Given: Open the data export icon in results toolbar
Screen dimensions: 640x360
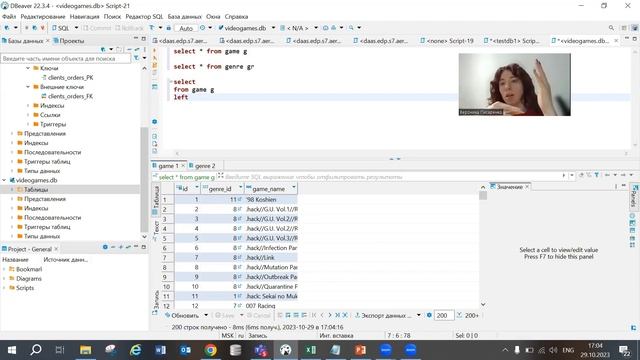Looking at the screenshot, I should [x=358, y=315].
